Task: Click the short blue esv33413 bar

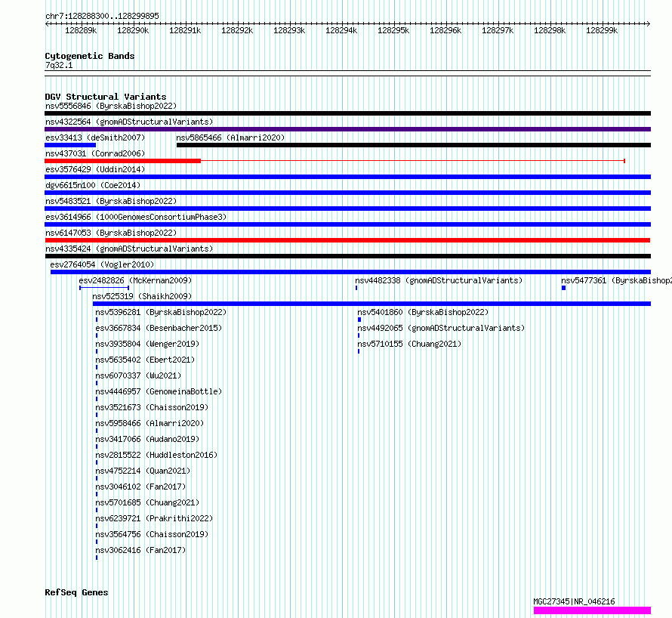Action: (x=70, y=145)
